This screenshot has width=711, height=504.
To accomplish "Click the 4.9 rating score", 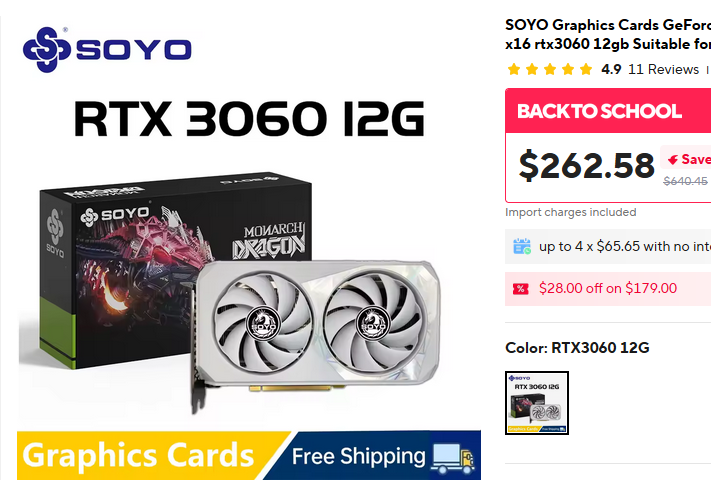I will coord(611,69).
